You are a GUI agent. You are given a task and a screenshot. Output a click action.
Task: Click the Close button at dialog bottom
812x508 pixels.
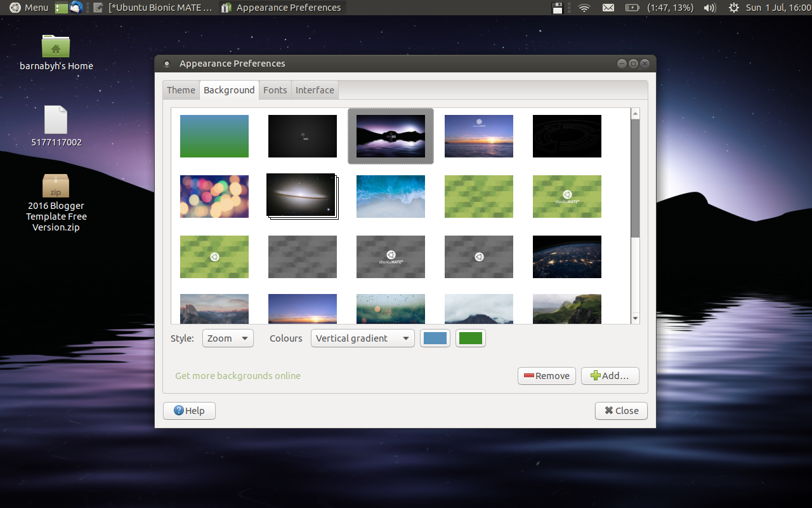(x=621, y=411)
